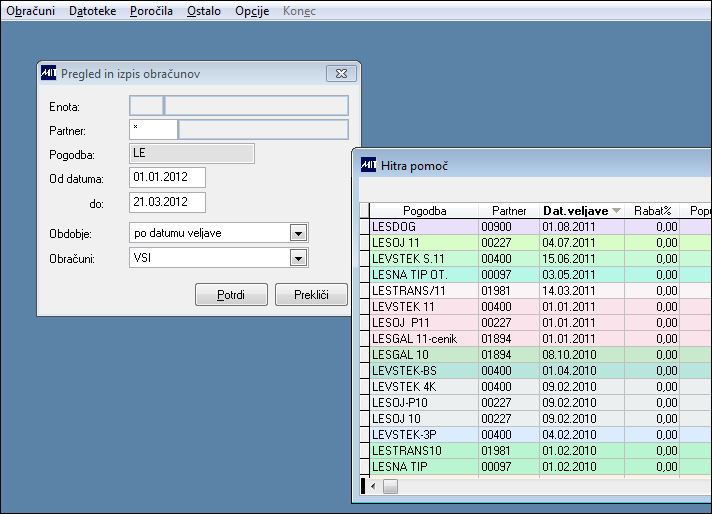Confirm with the Potrdi button
The image size is (712, 514).
231,295
